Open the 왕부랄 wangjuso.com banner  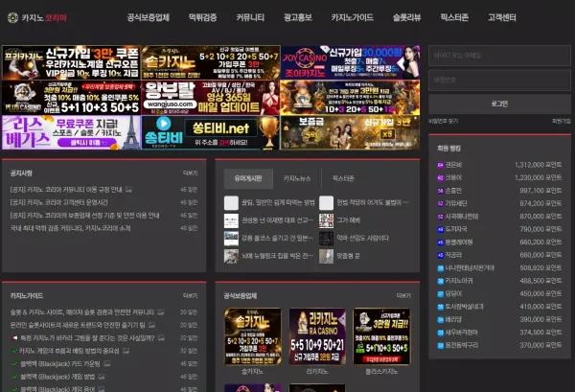[x=211, y=98]
